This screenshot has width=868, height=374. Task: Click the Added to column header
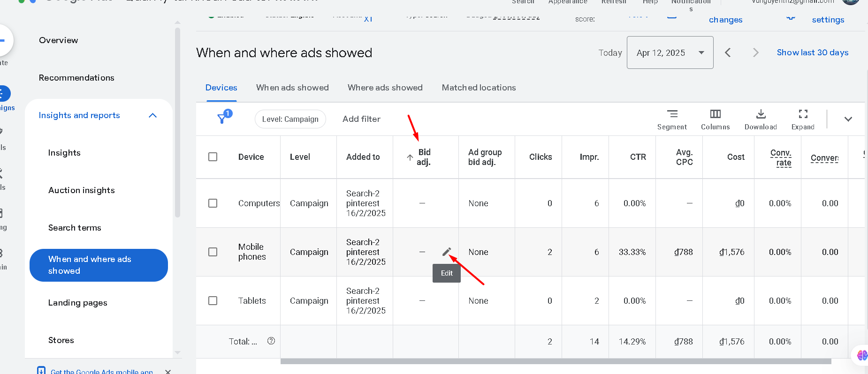pos(363,157)
